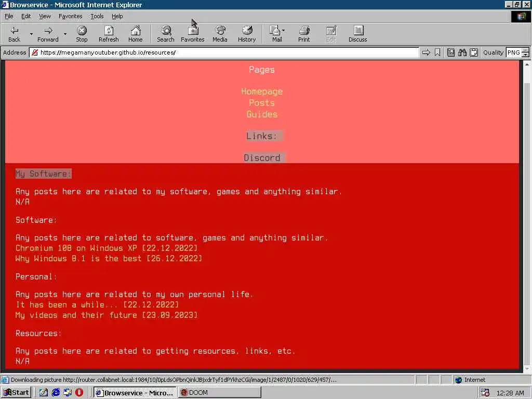Reload the page with the Refresh icon

click(x=109, y=34)
